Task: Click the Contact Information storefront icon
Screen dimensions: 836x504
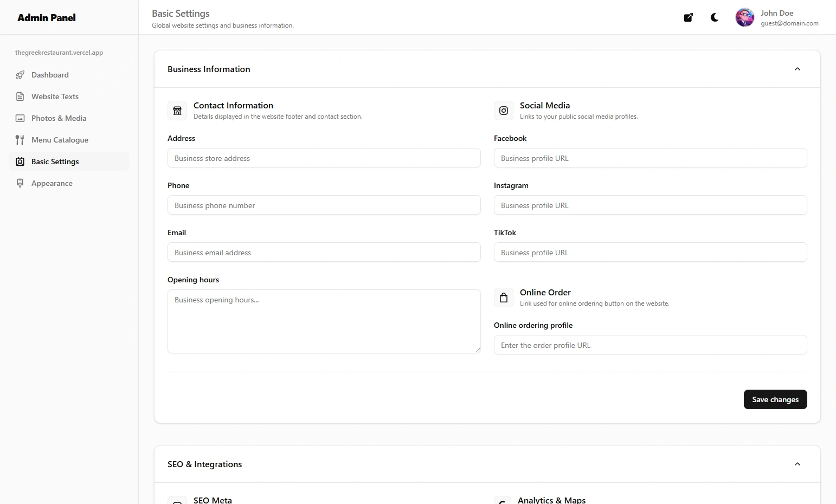Action: (x=177, y=111)
